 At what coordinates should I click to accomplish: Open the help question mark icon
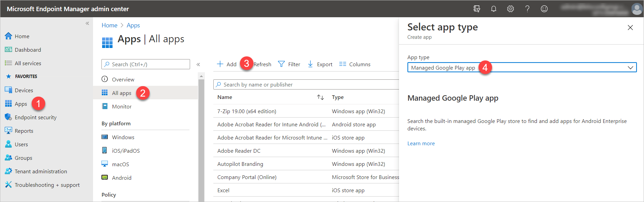pos(527,9)
